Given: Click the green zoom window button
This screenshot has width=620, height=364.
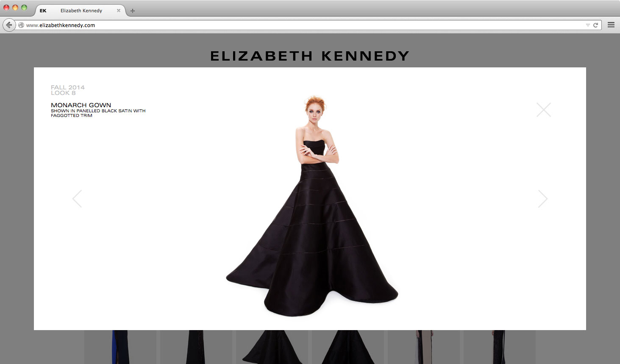Looking at the screenshot, I should point(24,8).
